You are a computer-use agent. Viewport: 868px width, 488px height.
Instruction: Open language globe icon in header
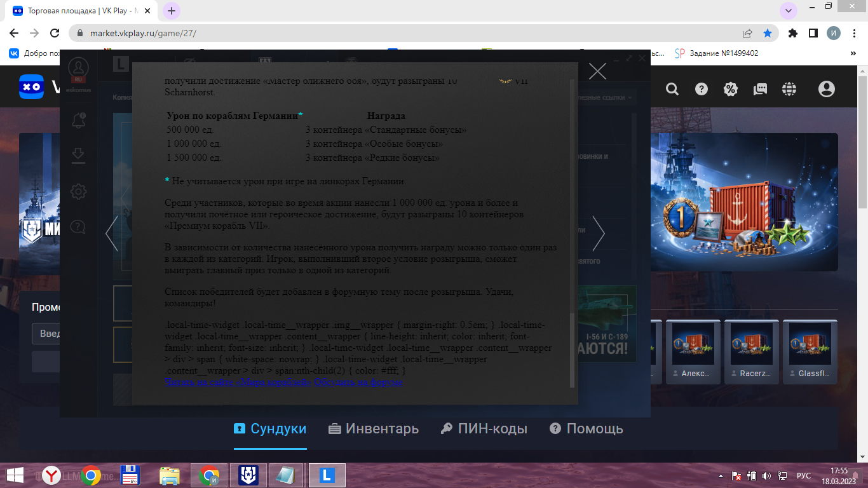[x=789, y=90]
